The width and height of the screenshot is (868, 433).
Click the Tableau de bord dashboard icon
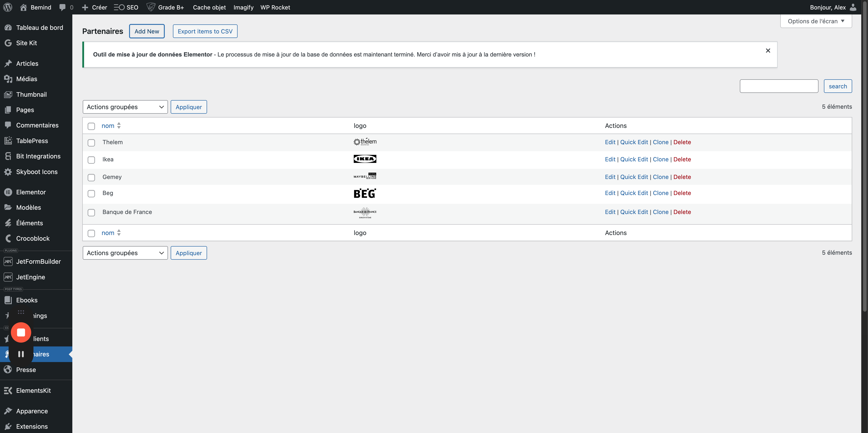pos(8,28)
